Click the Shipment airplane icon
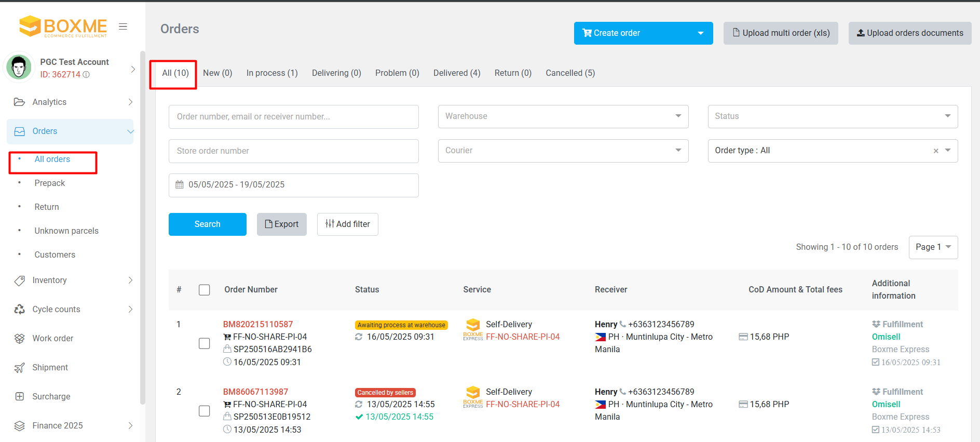The width and height of the screenshot is (980, 442). coord(20,368)
